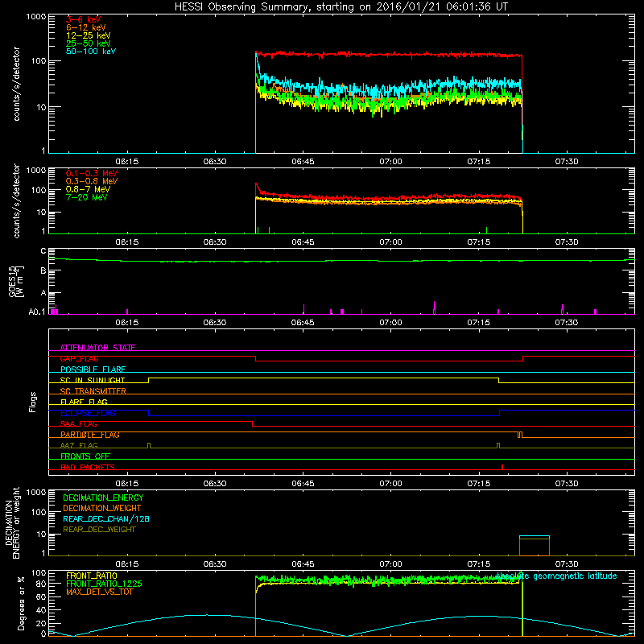The width and height of the screenshot is (644, 644).
Task: Click the particle flag pulse near 07:22
Action: click(520, 435)
